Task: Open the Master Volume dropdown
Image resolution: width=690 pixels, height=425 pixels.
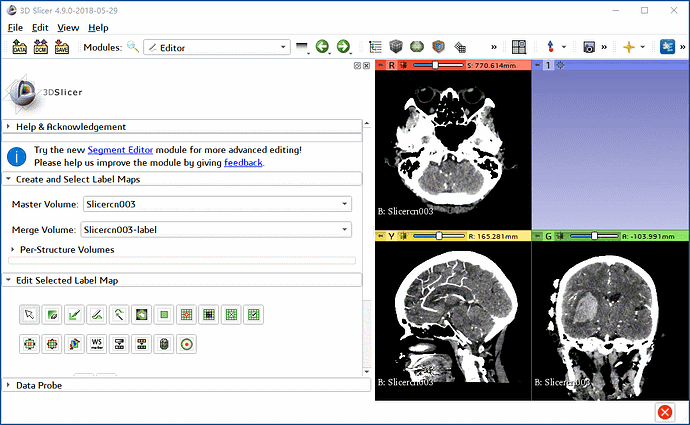Action: pyautogui.click(x=217, y=204)
